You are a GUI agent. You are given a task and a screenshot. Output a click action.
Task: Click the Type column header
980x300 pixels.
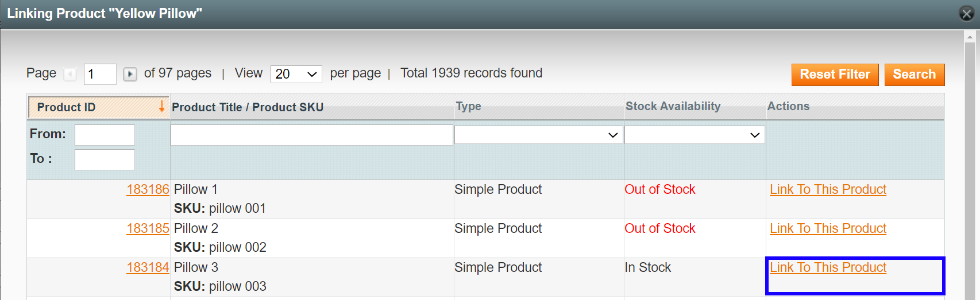pos(469,106)
